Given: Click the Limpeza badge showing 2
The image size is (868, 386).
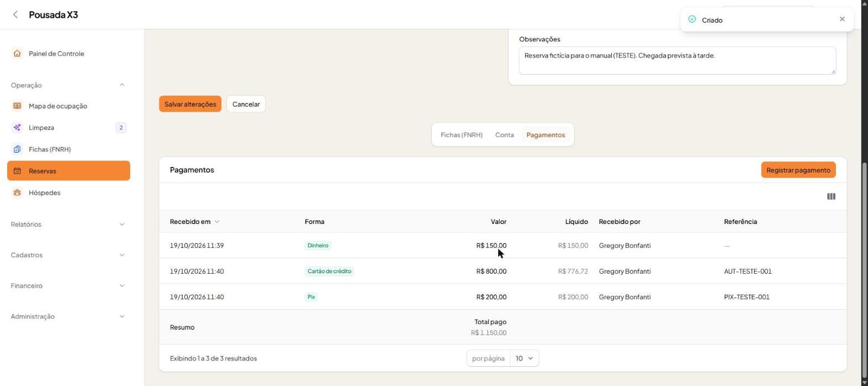Looking at the screenshot, I should point(121,128).
